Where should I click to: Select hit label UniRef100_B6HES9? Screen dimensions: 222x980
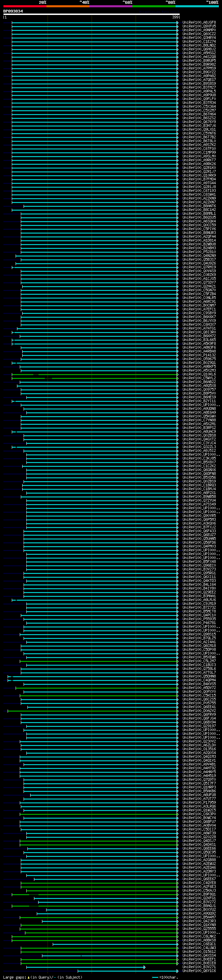pyautogui.click(x=199, y=397)
